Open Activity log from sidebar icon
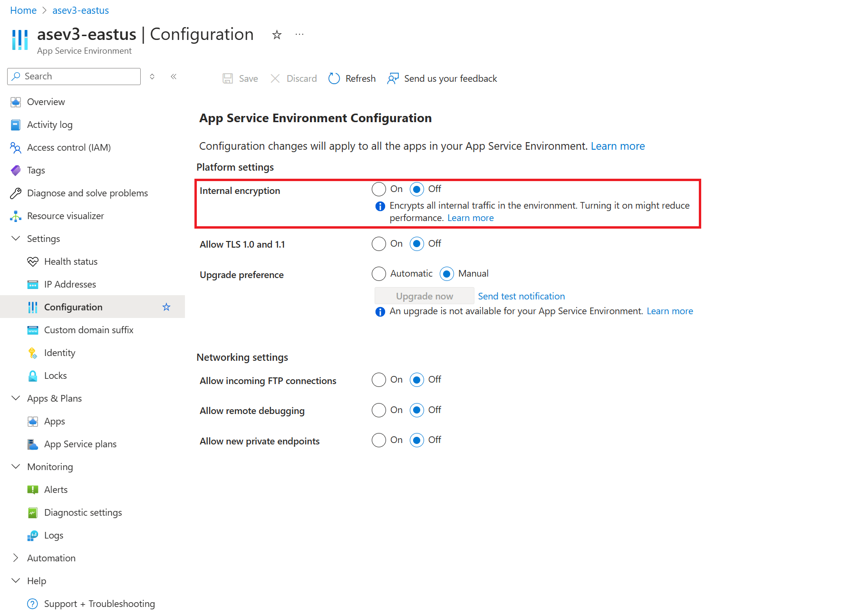The image size is (850, 616). [x=16, y=125]
